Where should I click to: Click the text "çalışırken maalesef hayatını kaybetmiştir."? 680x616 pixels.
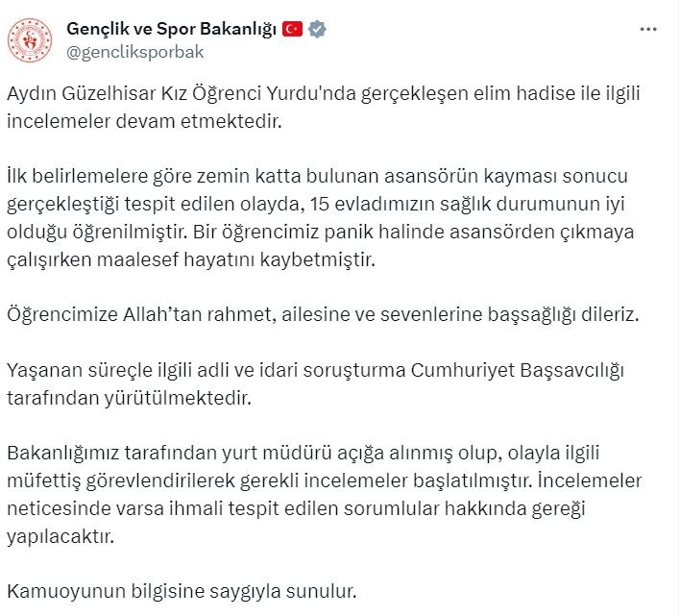pos(192,260)
